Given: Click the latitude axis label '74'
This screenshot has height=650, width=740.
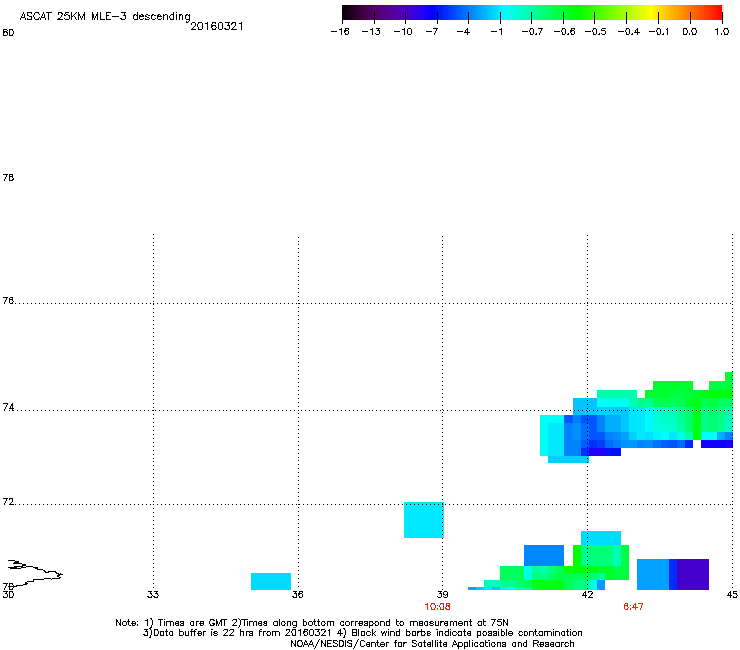Looking at the screenshot, I should [8, 407].
